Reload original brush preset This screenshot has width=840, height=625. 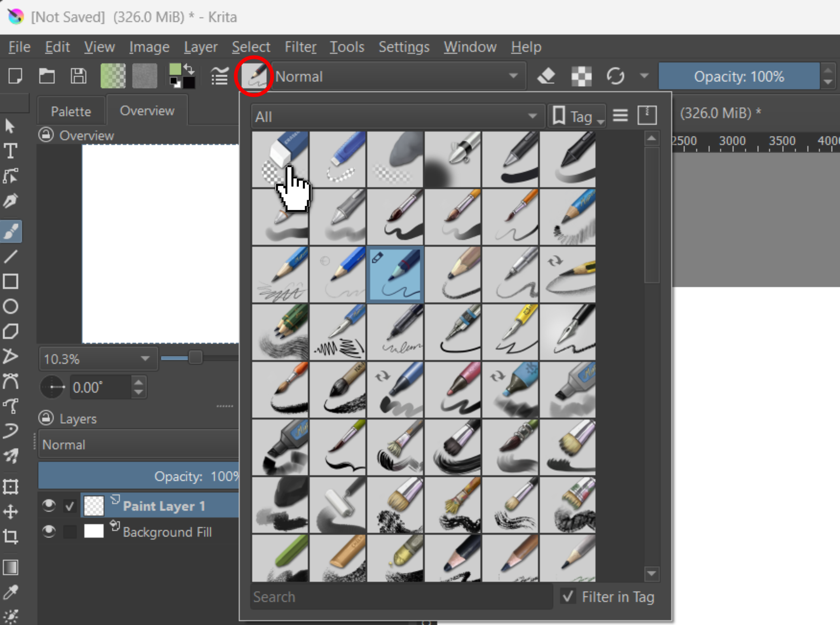[x=616, y=76]
